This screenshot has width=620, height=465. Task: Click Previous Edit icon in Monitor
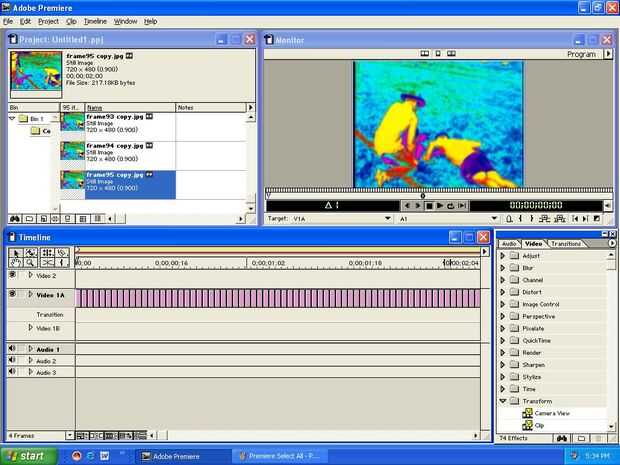tap(575, 219)
